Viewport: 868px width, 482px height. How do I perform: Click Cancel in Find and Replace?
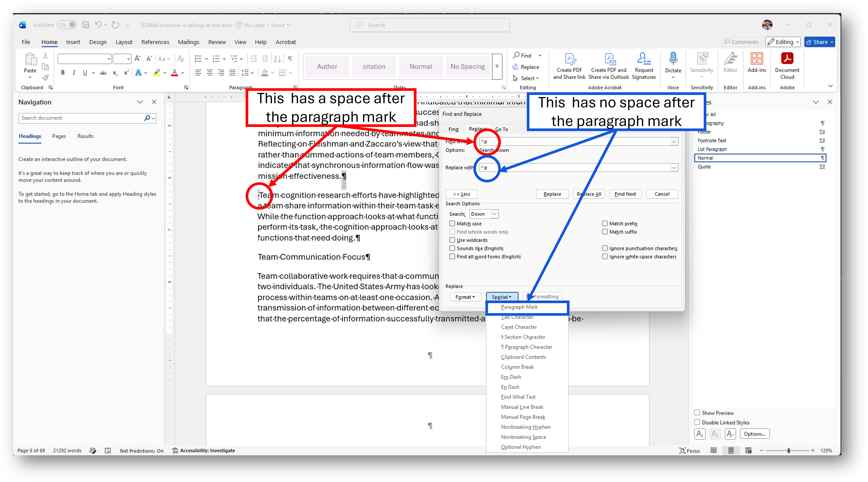[x=662, y=194]
